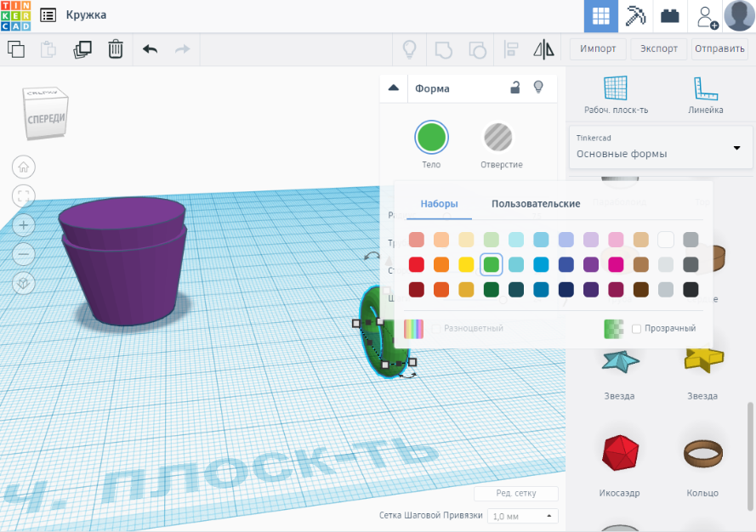Click the Импорт button
Image resolution: width=756 pixels, height=532 pixels.
598,48
